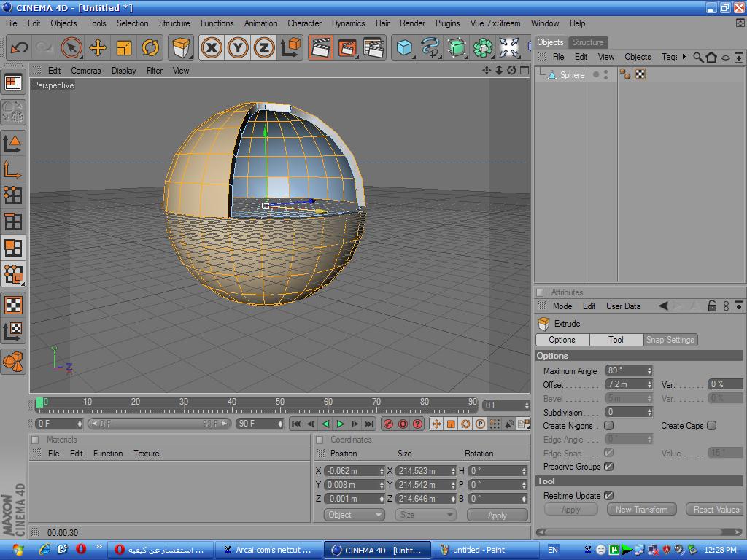This screenshot has height=560, width=747.
Task: Click the Render in Picture Viewer icon
Action: (347, 47)
